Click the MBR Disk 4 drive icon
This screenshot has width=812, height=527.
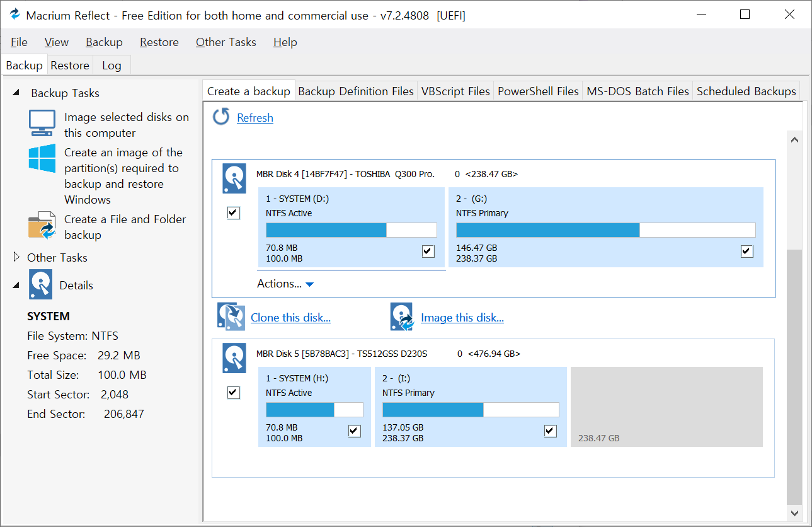tap(234, 178)
